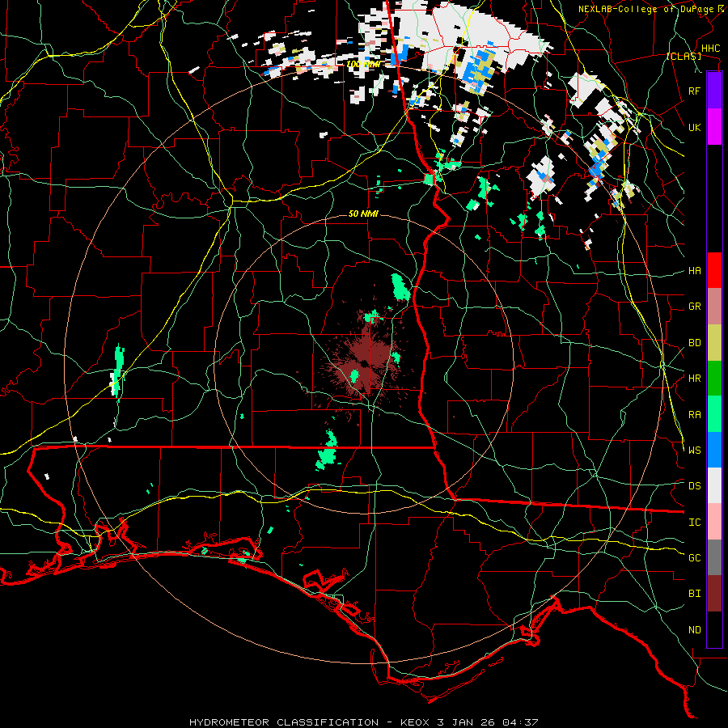Click the 'DS' legend label

(694, 486)
